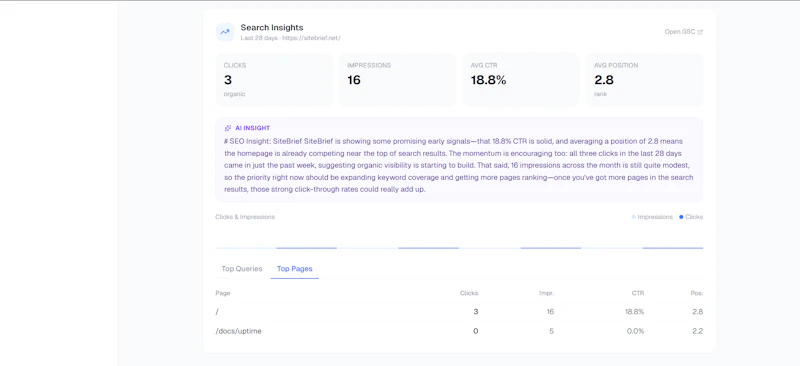The width and height of the screenshot is (800, 366).
Task: Click the Avg CTR 18.8% card
Action: click(x=521, y=80)
